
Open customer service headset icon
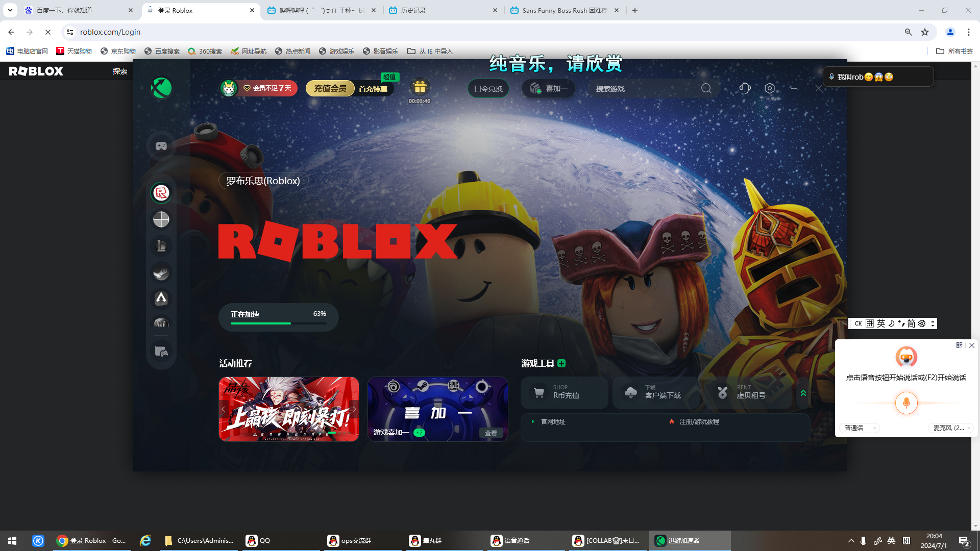tap(745, 88)
